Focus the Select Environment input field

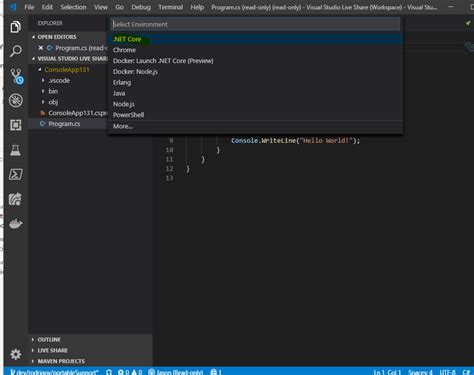[x=255, y=24]
